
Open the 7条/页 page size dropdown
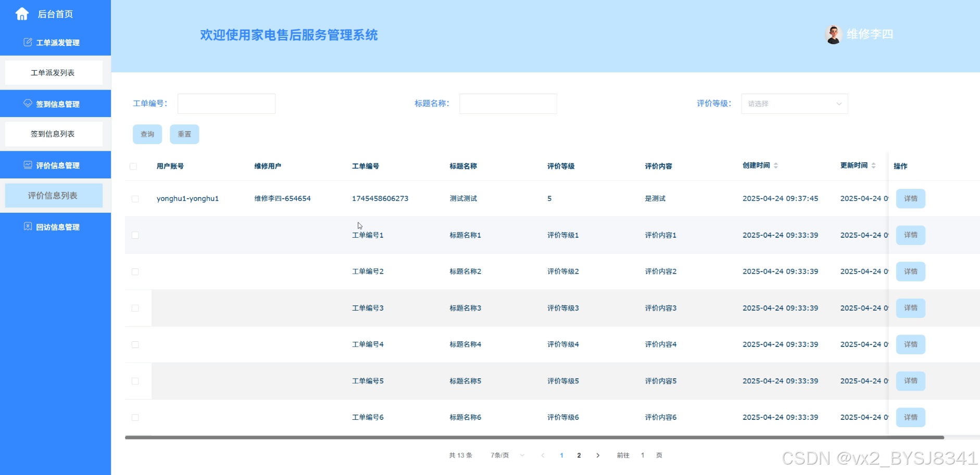pos(507,455)
